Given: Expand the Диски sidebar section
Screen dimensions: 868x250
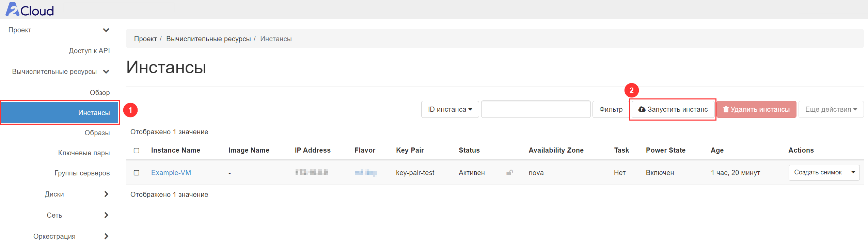Looking at the screenshot, I should point(106,194).
